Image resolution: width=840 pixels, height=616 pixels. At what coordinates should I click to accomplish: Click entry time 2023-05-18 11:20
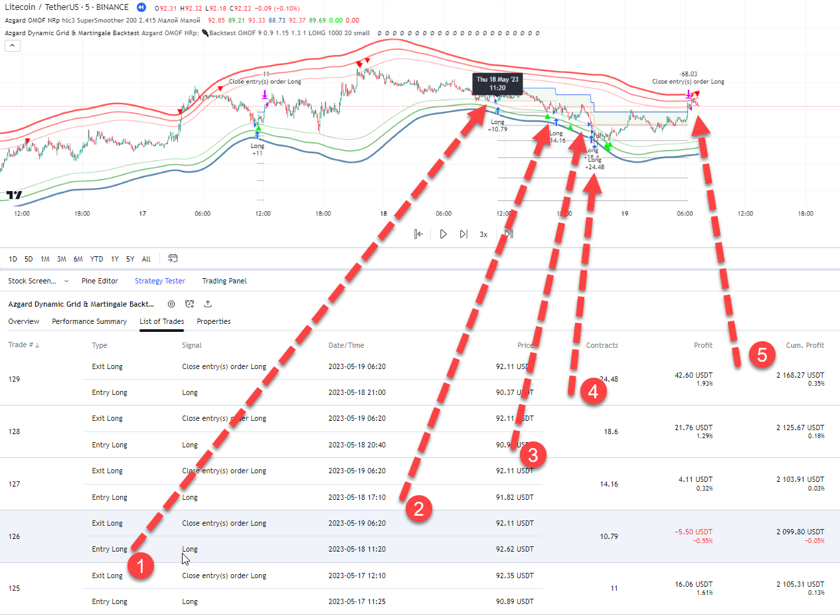[x=357, y=549]
